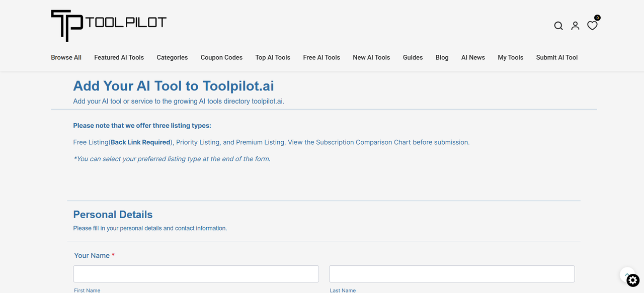Open the Blog link
The image size is (644, 293).
[442, 57]
